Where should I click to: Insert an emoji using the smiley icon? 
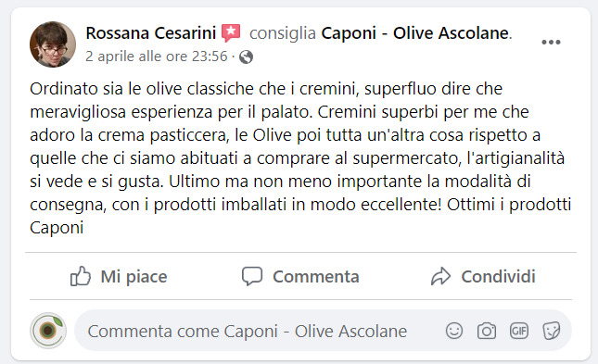point(454,331)
